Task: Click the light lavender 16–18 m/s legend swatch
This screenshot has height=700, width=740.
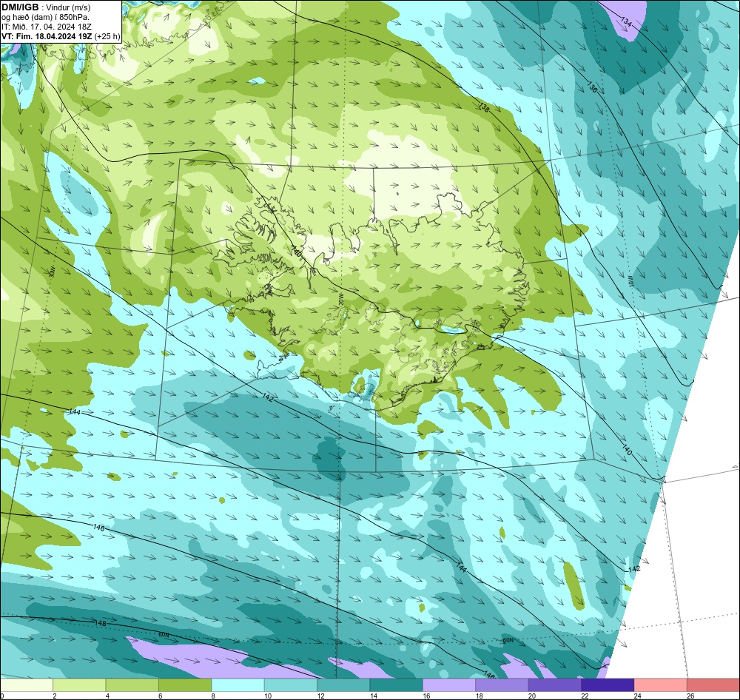Action: pos(449,685)
